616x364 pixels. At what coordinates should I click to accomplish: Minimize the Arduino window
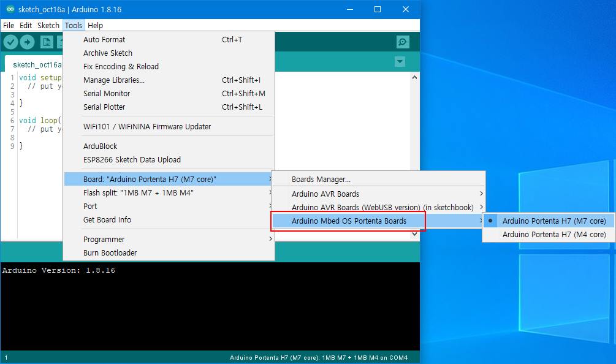[x=349, y=9]
